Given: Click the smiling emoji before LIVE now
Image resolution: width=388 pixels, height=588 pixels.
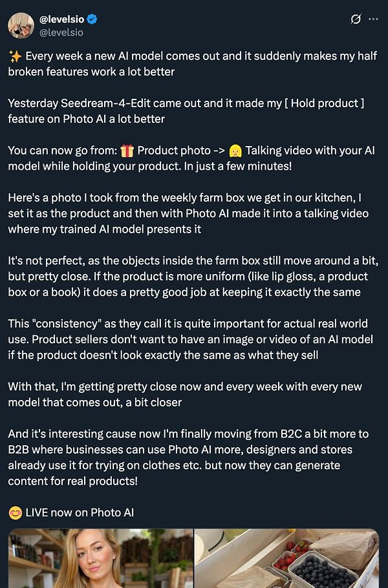Looking at the screenshot, I should pyautogui.click(x=14, y=512).
